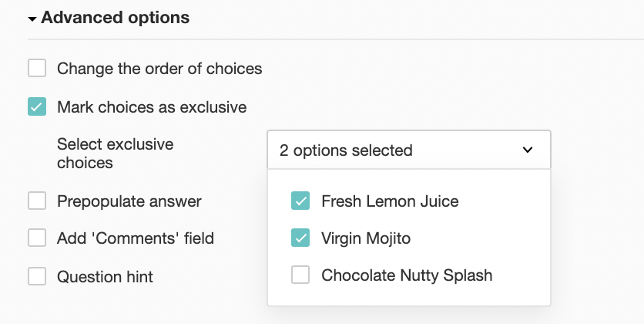This screenshot has height=324, width=644.
Task: Click the chevron arrow on exclusive choices dropdown
Action: coord(528,150)
